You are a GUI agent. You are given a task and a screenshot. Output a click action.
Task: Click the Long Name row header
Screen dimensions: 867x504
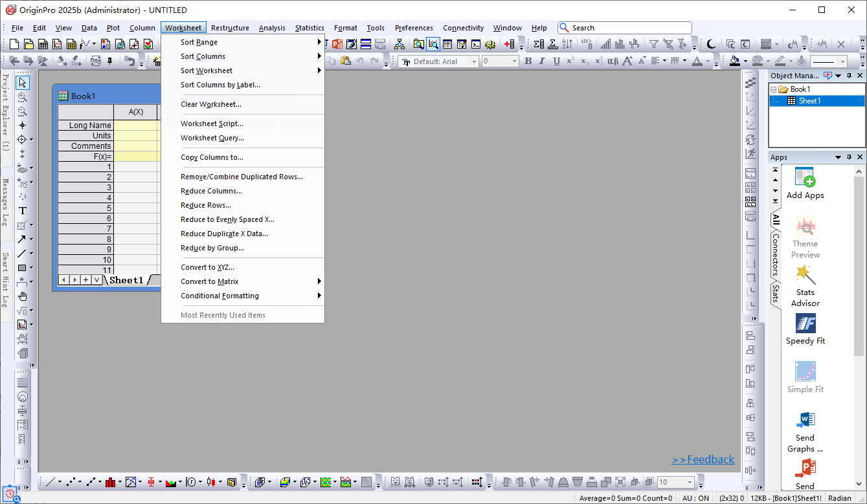coord(85,125)
